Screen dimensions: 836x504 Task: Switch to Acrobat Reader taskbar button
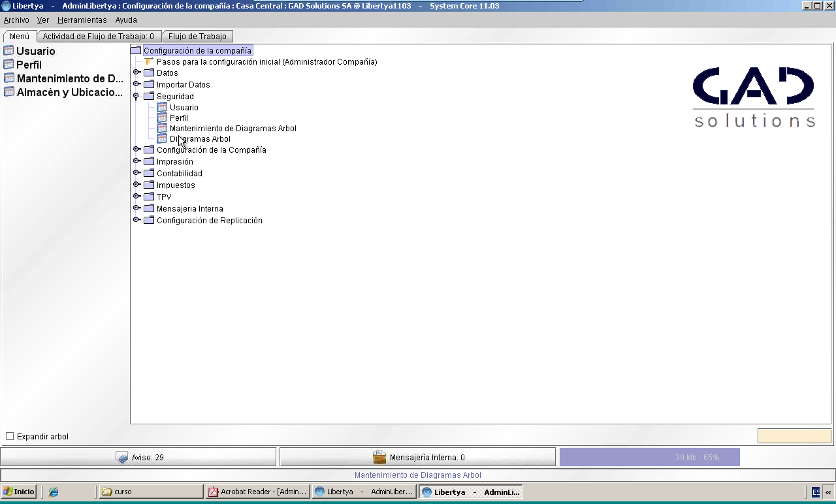(x=257, y=492)
